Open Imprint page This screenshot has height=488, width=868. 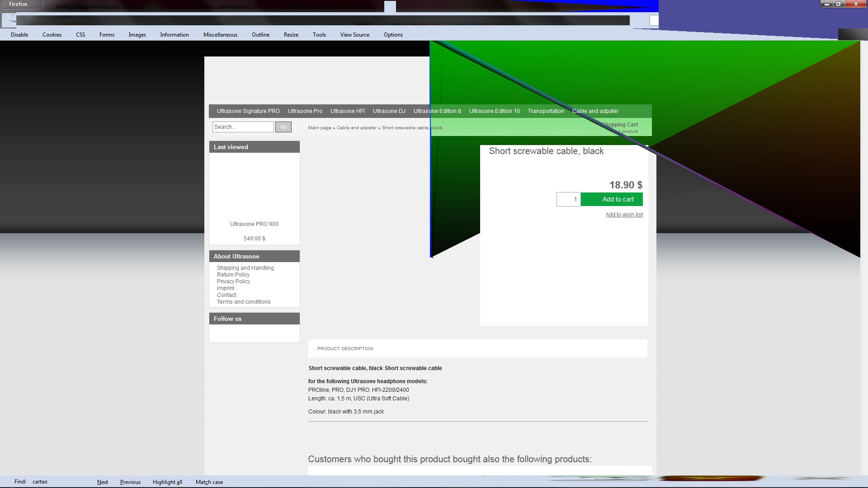226,288
